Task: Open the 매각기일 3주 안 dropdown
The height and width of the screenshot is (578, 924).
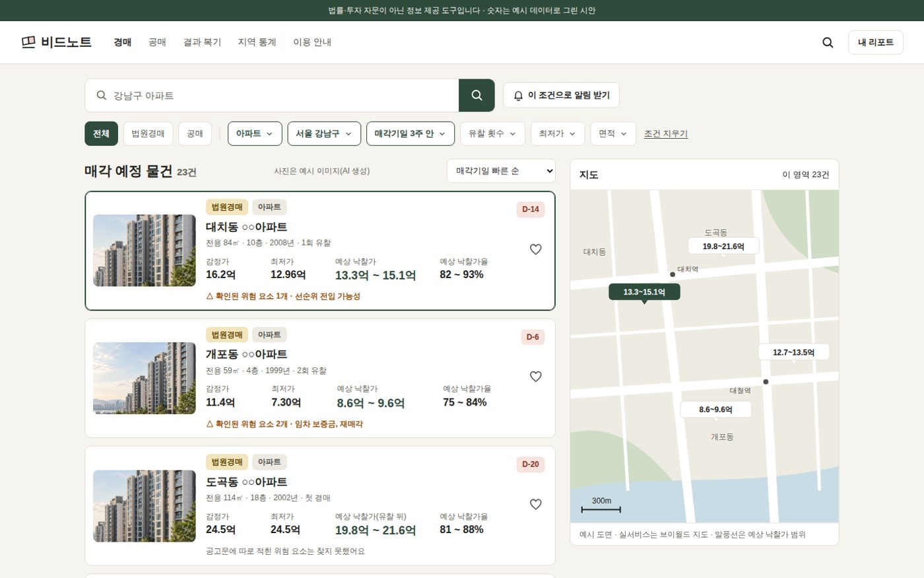Action: coord(410,133)
